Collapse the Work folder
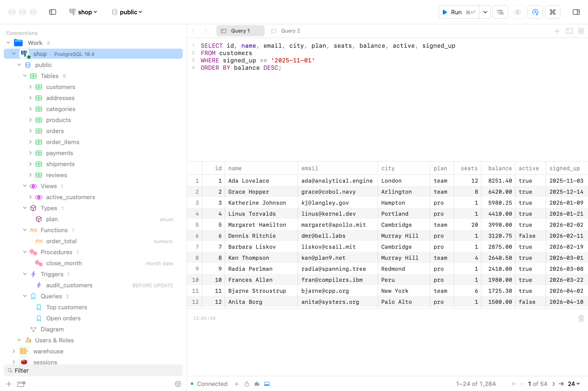588x391 pixels. (x=8, y=43)
